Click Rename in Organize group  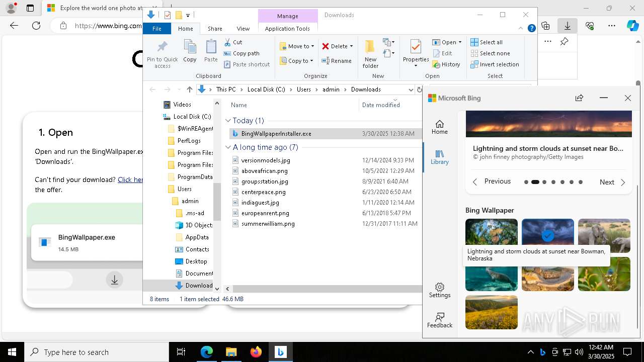[x=337, y=61]
